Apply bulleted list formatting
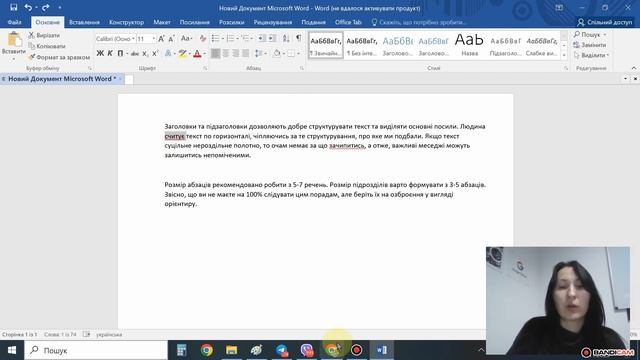This screenshot has height=360, width=640. point(215,39)
